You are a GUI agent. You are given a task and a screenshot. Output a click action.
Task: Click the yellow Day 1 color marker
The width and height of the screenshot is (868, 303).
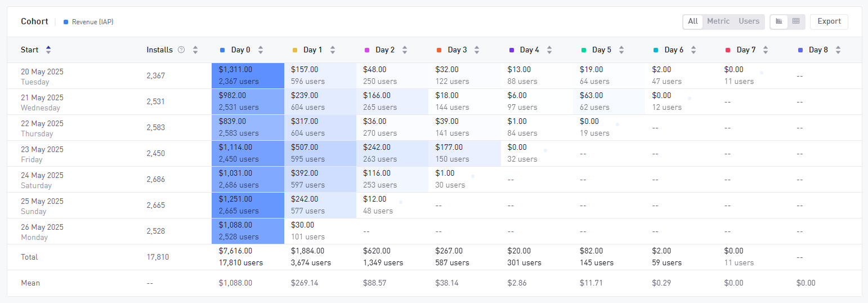(x=295, y=50)
